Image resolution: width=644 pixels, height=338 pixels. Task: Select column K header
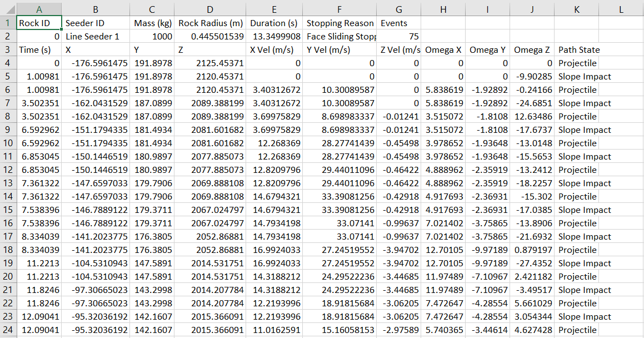click(576, 9)
